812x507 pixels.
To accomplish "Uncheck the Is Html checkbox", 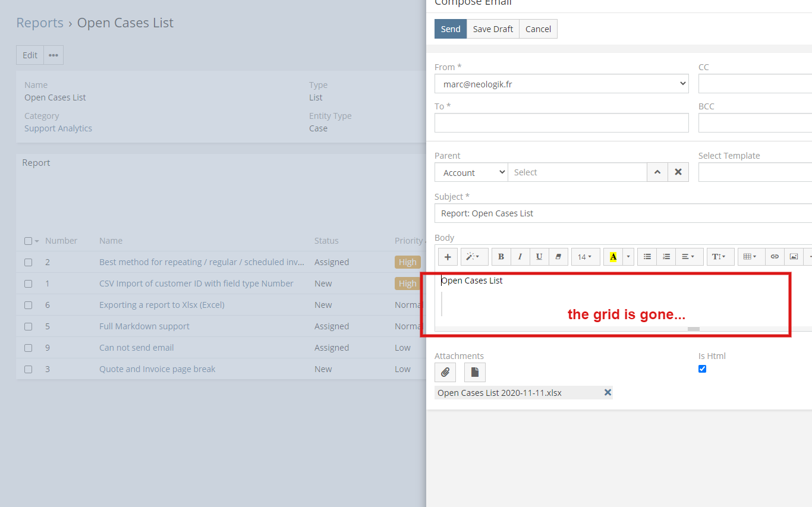I will 703,369.
